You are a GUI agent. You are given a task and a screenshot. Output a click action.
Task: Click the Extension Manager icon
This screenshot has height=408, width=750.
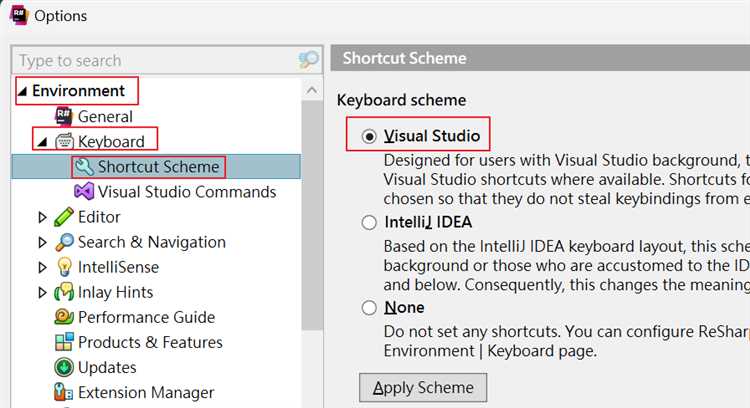click(x=64, y=392)
